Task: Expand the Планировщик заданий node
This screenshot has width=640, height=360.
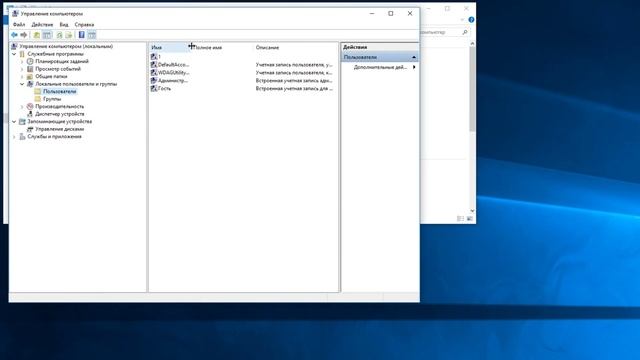Action: click(22, 61)
